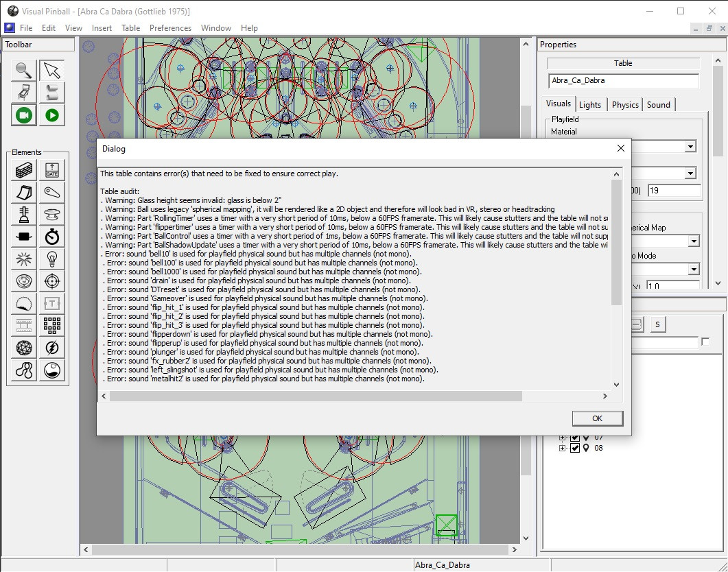
Task: Open the Table menu
Action: 130,28
